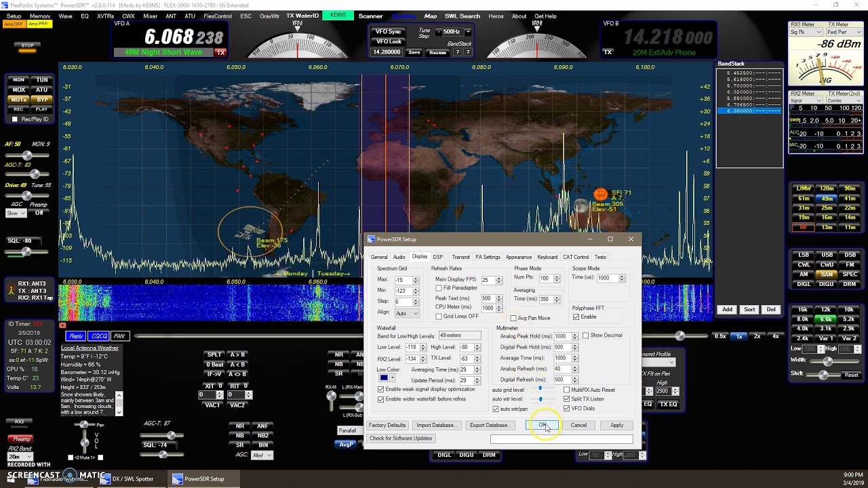
Task: Select the 49m band button
Action: pyautogui.click(x=827, y=199)
